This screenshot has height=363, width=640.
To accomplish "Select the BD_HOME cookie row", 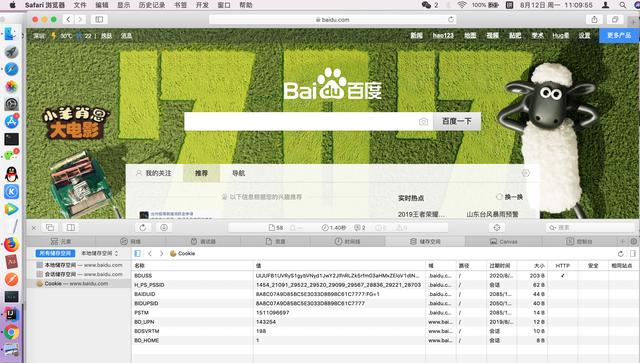I will pyautogui.click(x=386, y=340).
